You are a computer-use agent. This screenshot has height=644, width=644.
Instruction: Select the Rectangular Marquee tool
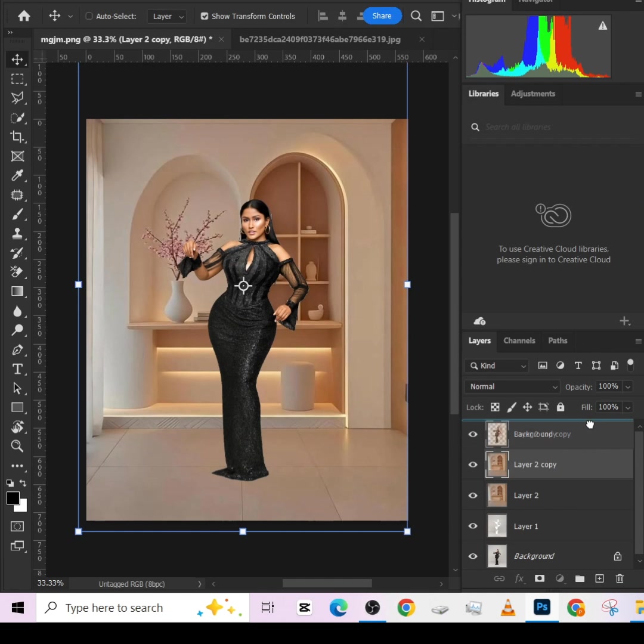click(17, 79)
